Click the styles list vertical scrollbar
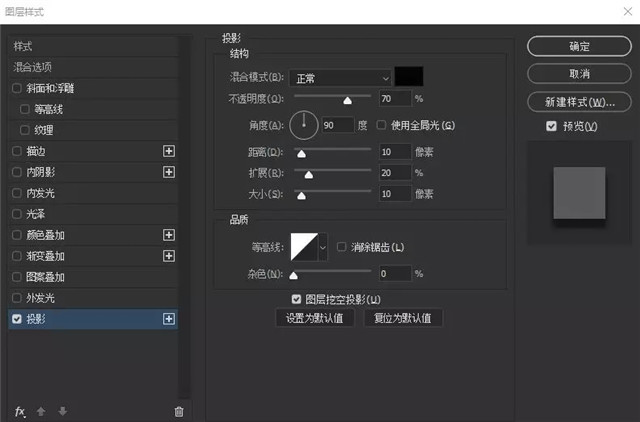 (x=185, y=216)
